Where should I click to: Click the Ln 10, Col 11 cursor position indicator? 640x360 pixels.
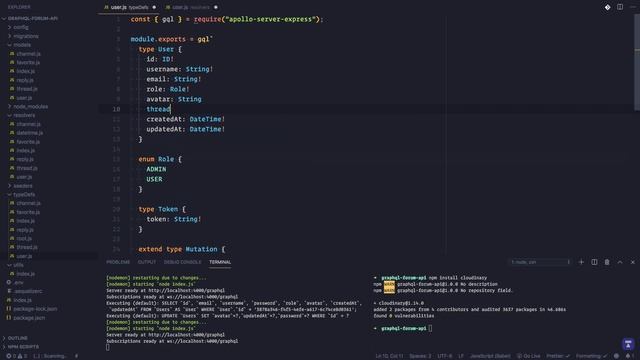[389, 356]
